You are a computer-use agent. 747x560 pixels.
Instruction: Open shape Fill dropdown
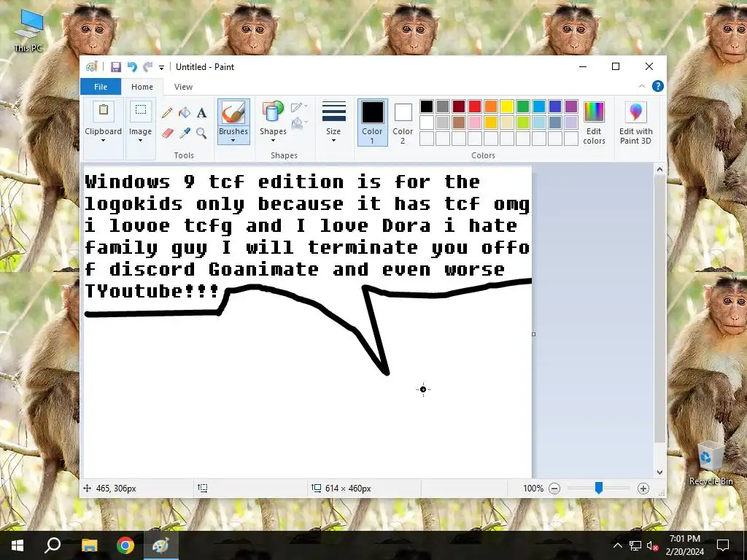click(x=299, y=123)
